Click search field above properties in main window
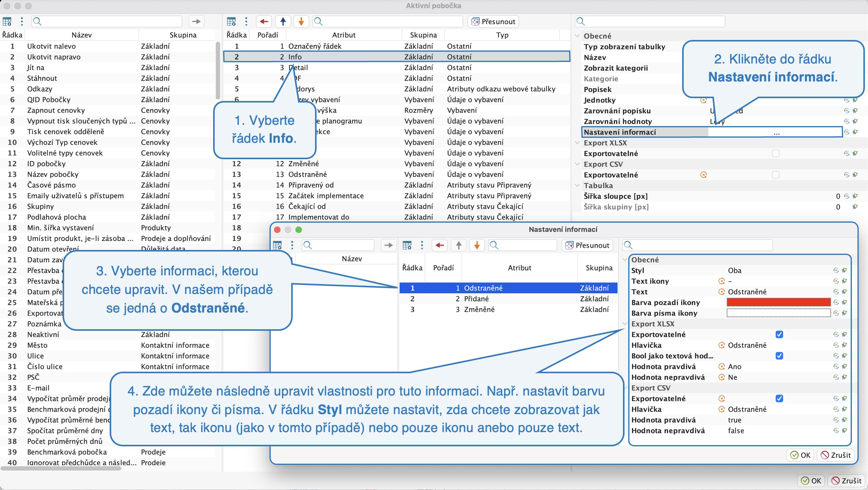 click(650, 22)
